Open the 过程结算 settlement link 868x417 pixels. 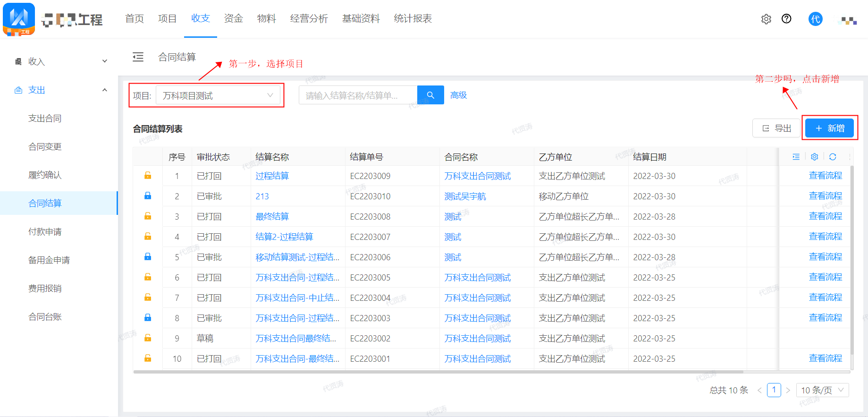point(272,176)
